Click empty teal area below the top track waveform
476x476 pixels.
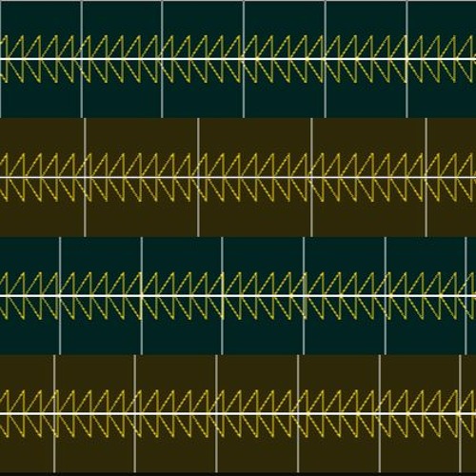tap(203, 101)
